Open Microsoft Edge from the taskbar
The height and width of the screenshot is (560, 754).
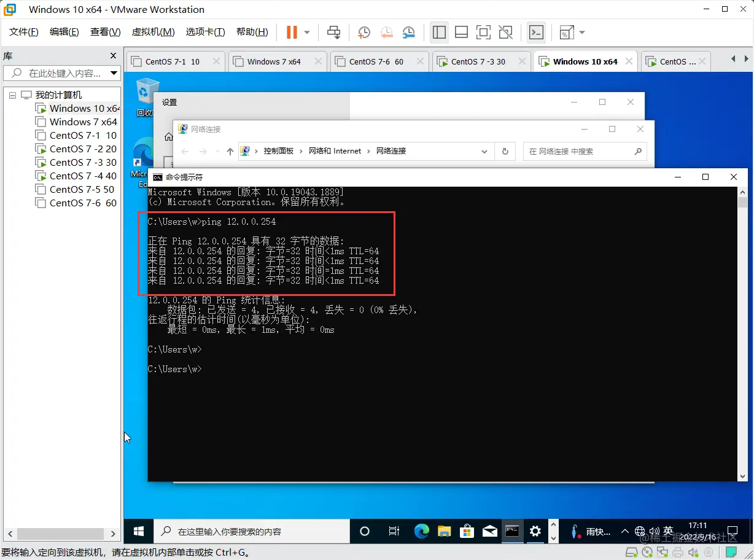click(x=421, y=531)
